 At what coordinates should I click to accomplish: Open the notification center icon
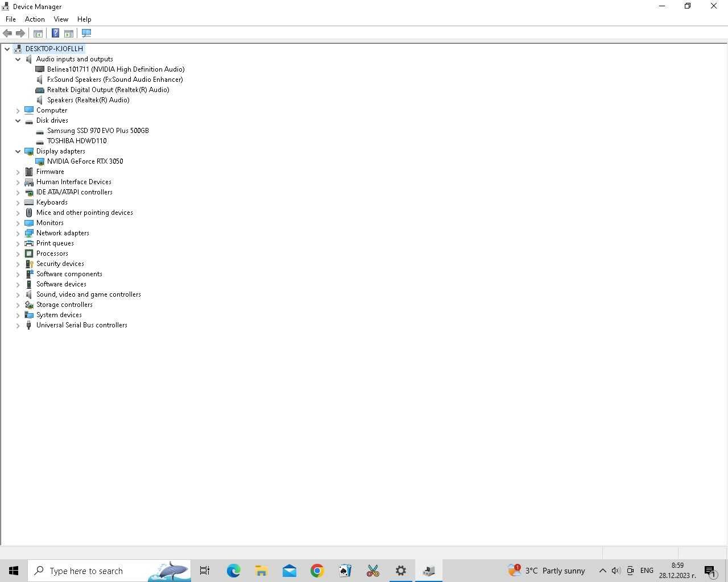pos(711,571)
